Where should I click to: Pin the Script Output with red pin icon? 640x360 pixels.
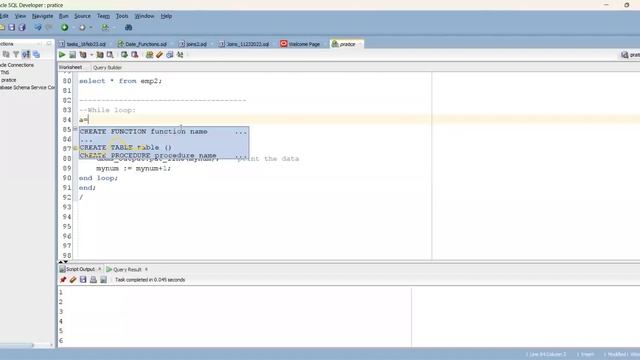(x=63, y=280)
